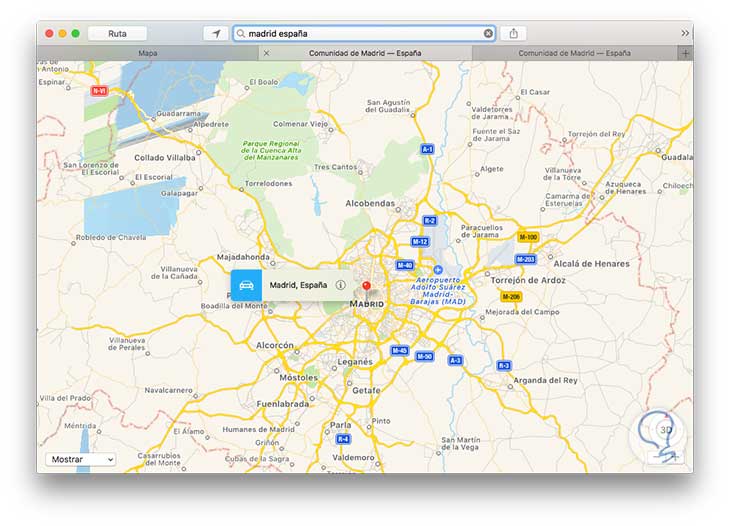Click in the madrid españa search field
The height and width of the screenshot is (526, 730).
point(364,34)
